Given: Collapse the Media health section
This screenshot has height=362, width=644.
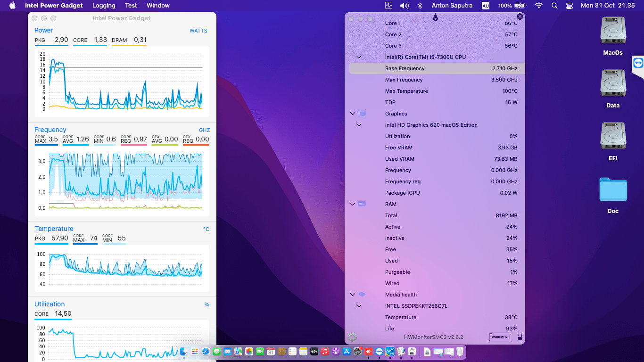Looking at the screenshot, I should 352,295.
